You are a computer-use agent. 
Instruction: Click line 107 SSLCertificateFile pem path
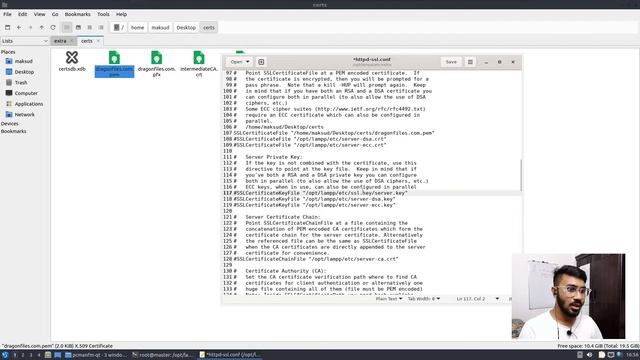363,133
